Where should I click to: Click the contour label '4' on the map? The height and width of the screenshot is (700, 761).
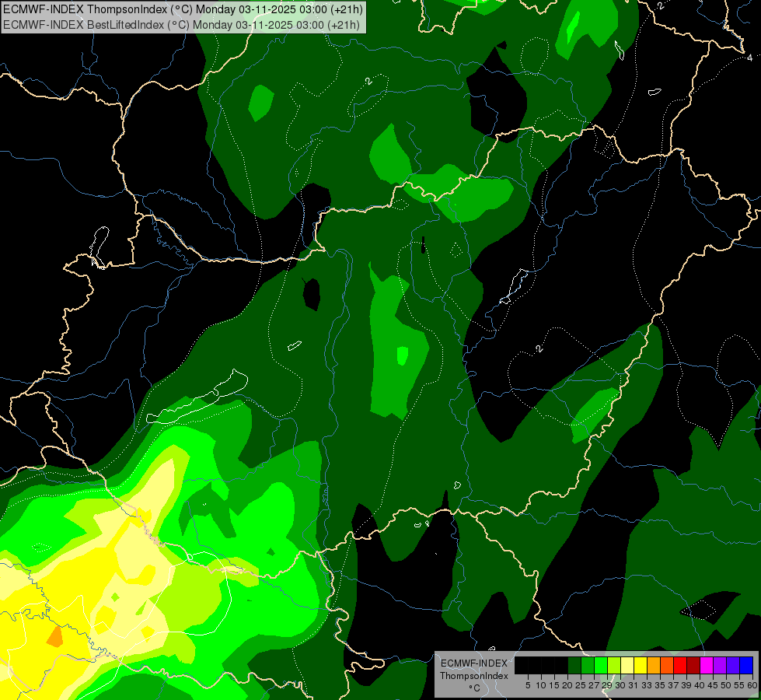pyautogui.click(x=750, y=58)
